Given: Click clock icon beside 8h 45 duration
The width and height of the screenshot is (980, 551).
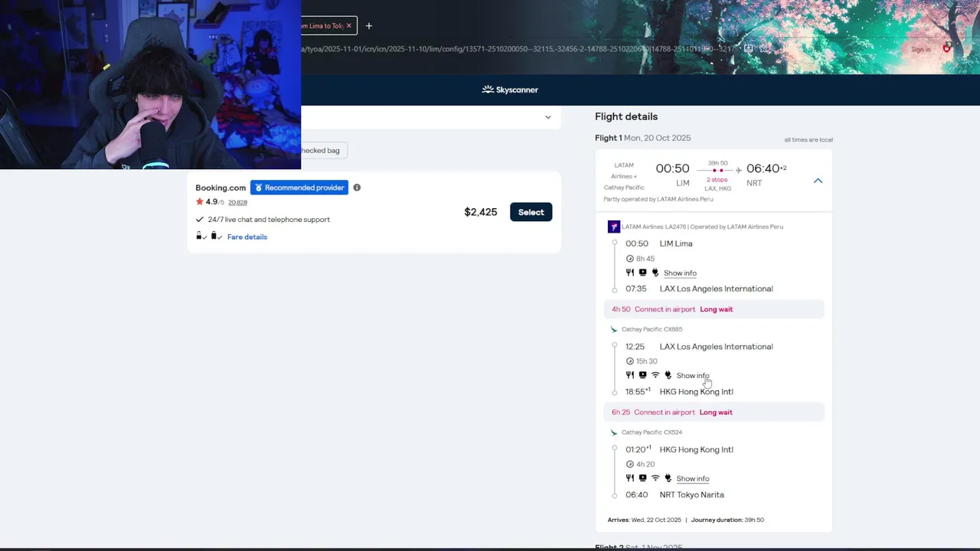Looking at the screenshot, I should coord(629,259).
